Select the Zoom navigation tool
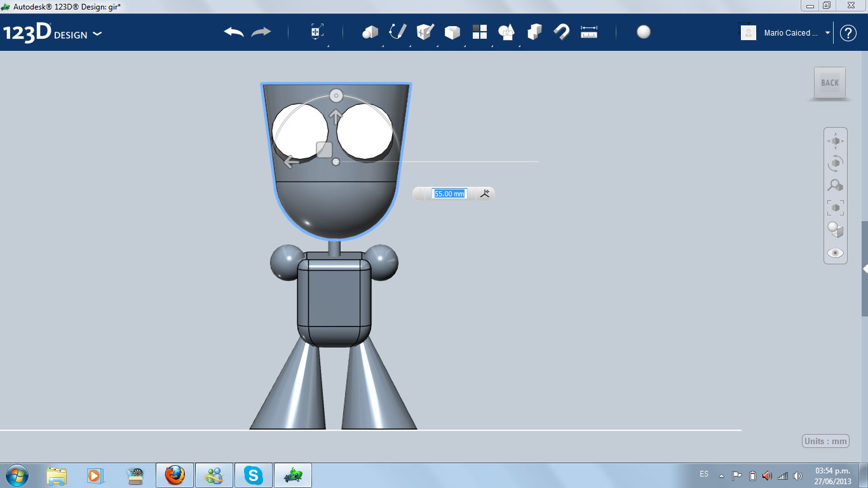Viewport: 868px width, 488px height. coord(836,186)
